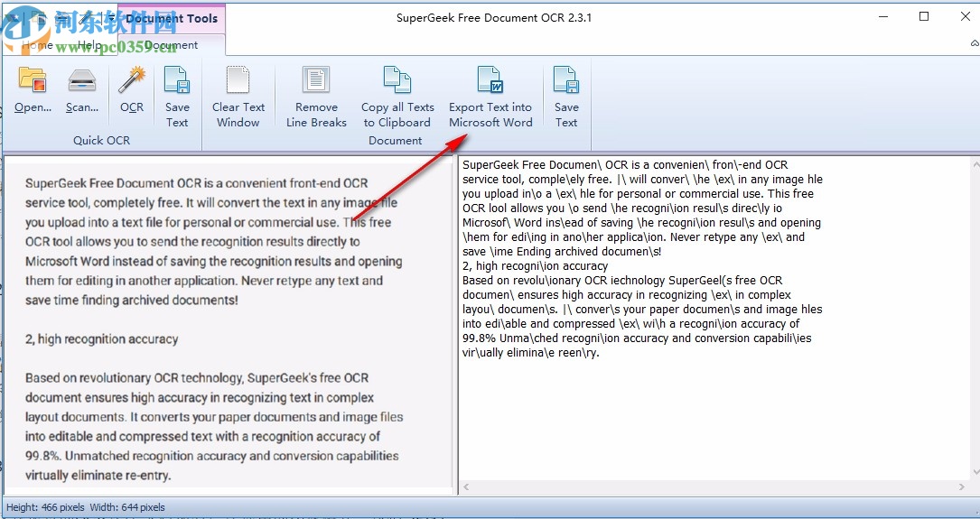This screenshot has width=980, height=519.
Task: Click inside the recognized OCR text editor
Action: tap(714, 318)
